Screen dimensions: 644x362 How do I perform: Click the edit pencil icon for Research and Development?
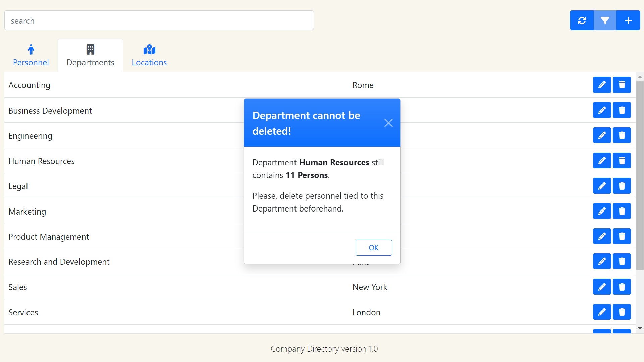[x=602, y=261]
